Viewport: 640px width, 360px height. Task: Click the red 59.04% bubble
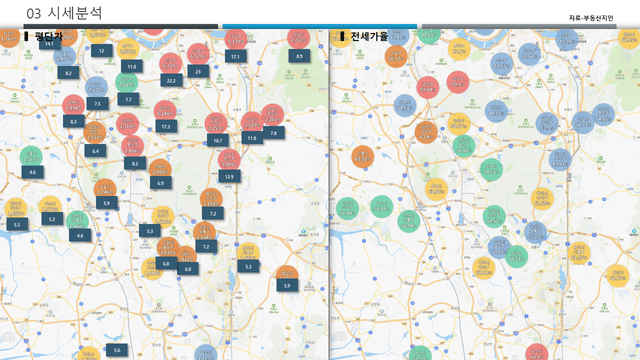click(x=428, y=87)
